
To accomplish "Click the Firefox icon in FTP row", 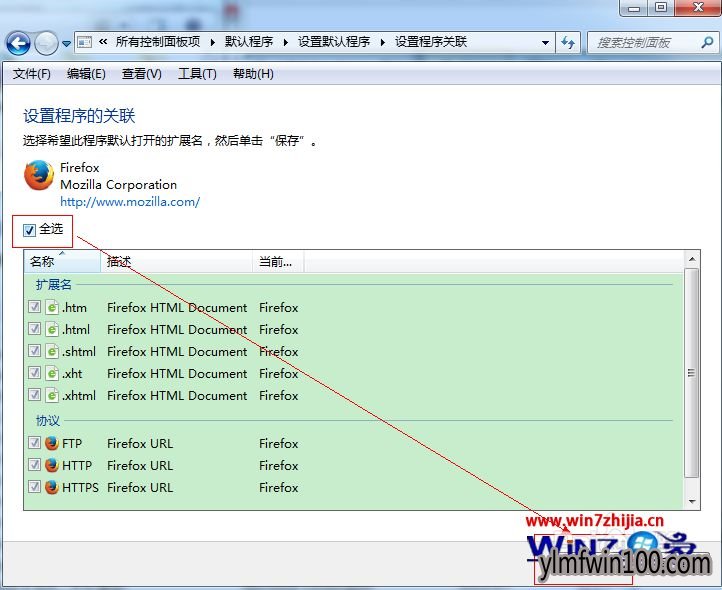I will point(52,443).
